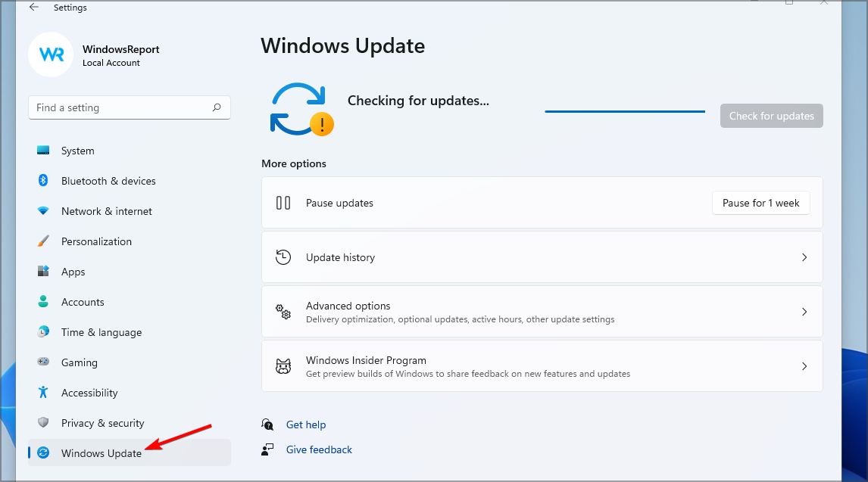868x482 pixels.
Task: Click the More options heading
Action: coord(293,163)
